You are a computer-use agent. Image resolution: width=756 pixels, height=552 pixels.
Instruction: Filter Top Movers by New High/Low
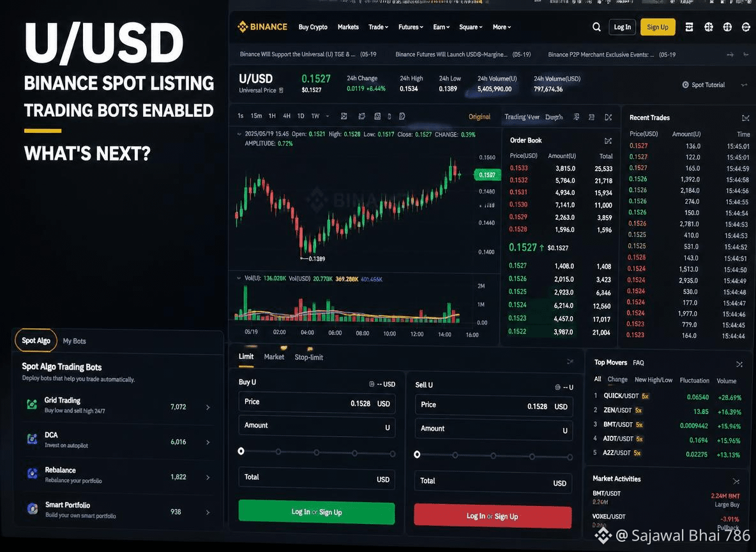click(653, 379)
